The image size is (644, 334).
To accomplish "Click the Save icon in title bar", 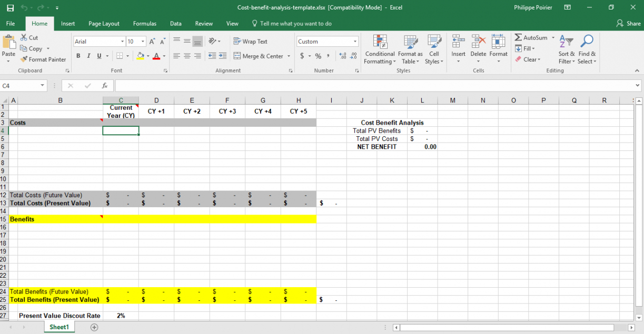I will (11, 7).
